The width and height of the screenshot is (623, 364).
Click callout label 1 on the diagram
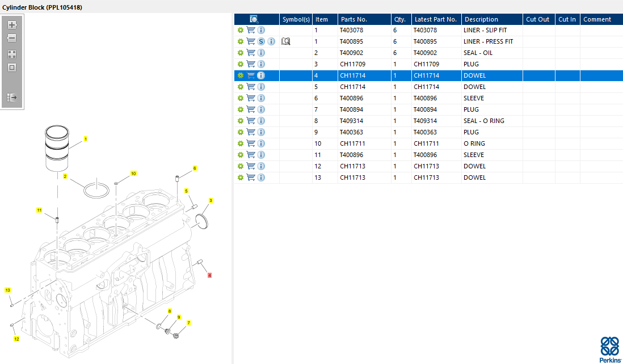(x=86, y=139)
